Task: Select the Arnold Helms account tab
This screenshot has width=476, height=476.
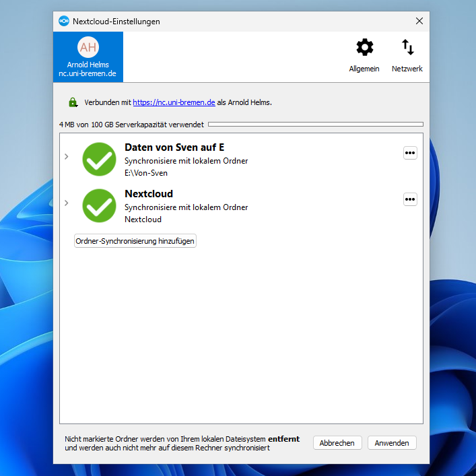Action: 88,57
